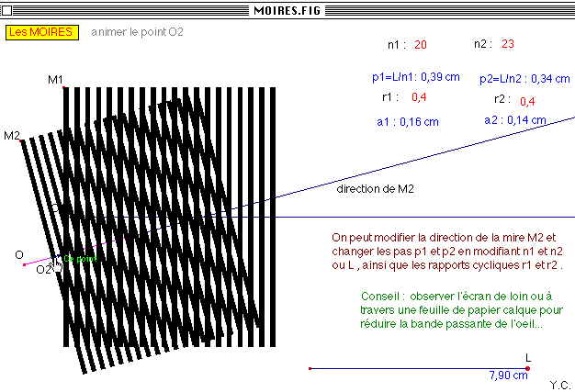Click the M2 label of the tilted grating

coord(12,136)
